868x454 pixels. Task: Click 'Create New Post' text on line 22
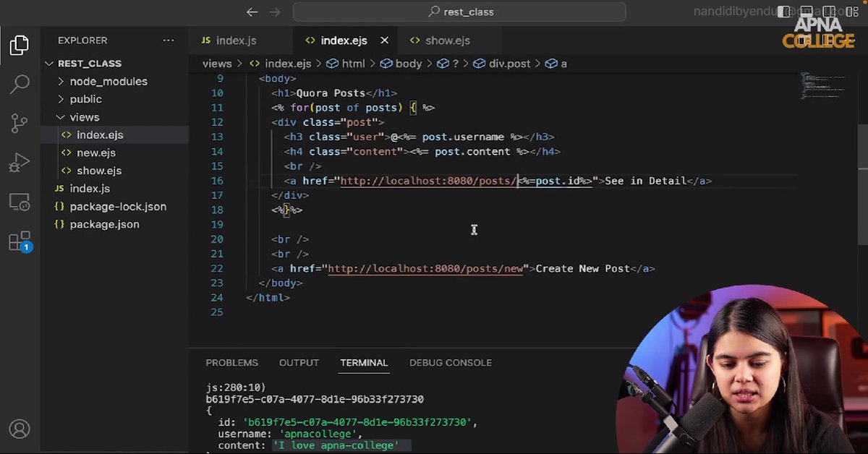click(x=583, y=268)
